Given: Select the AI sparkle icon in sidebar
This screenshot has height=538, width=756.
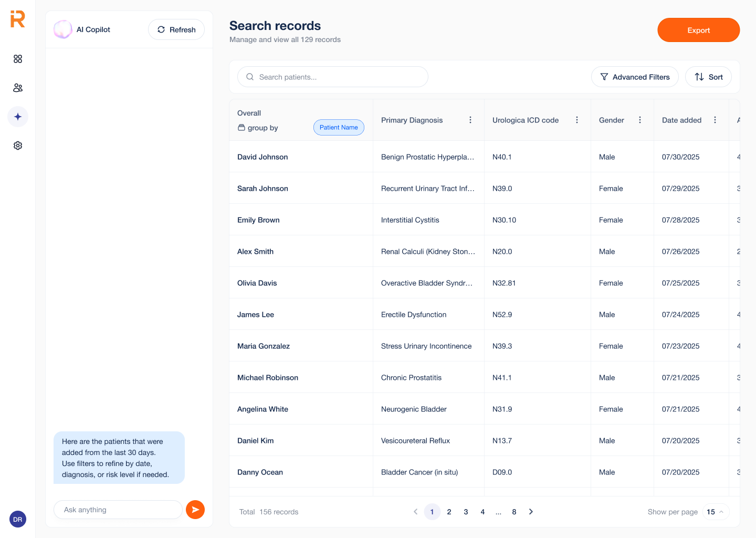Looking at the screenshot, I should pyautogui.click(x=18, y=117).
